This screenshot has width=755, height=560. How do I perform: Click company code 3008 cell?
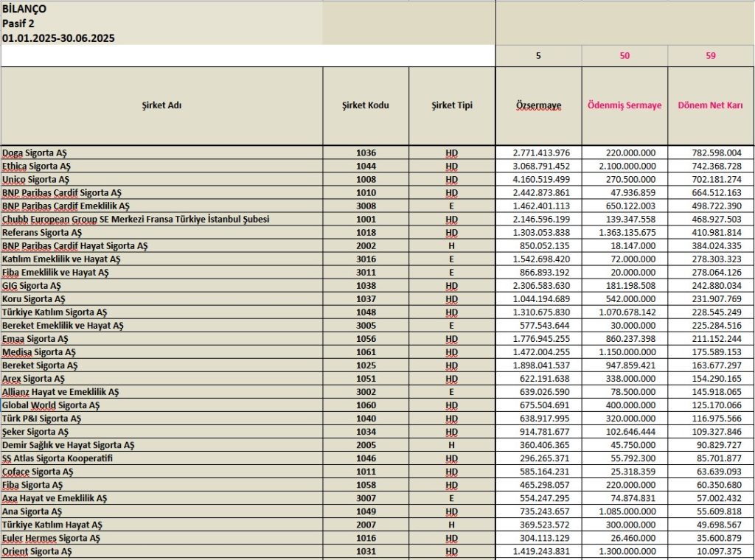(366, 206)
